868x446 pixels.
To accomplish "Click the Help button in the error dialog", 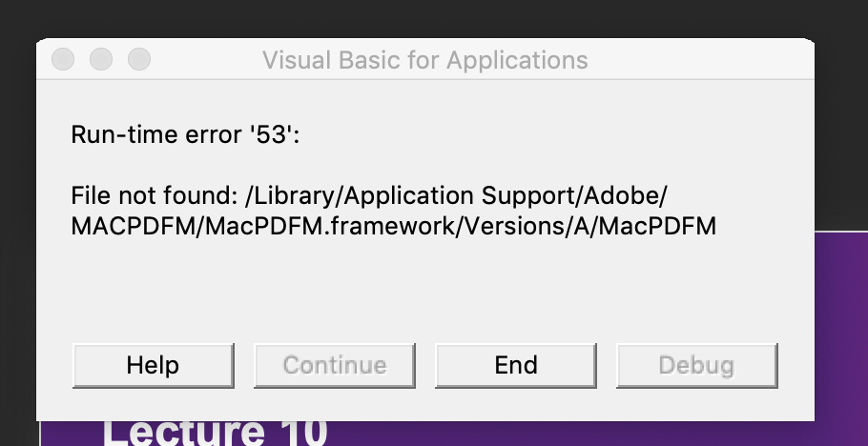I will (154, 365).
